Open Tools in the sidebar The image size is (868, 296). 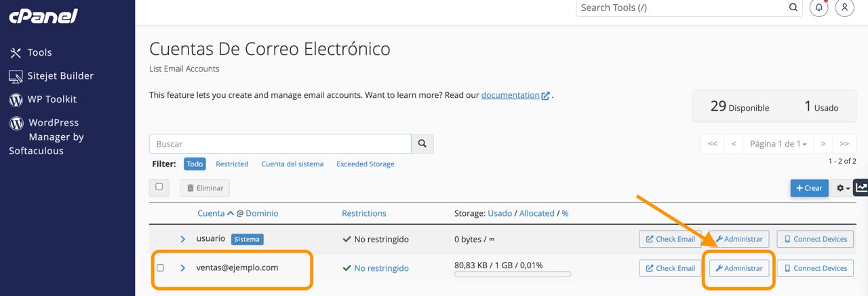(31, 53)
